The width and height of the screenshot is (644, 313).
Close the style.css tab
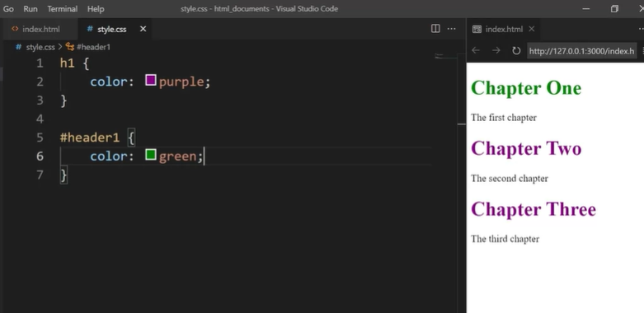click(143, 29)
